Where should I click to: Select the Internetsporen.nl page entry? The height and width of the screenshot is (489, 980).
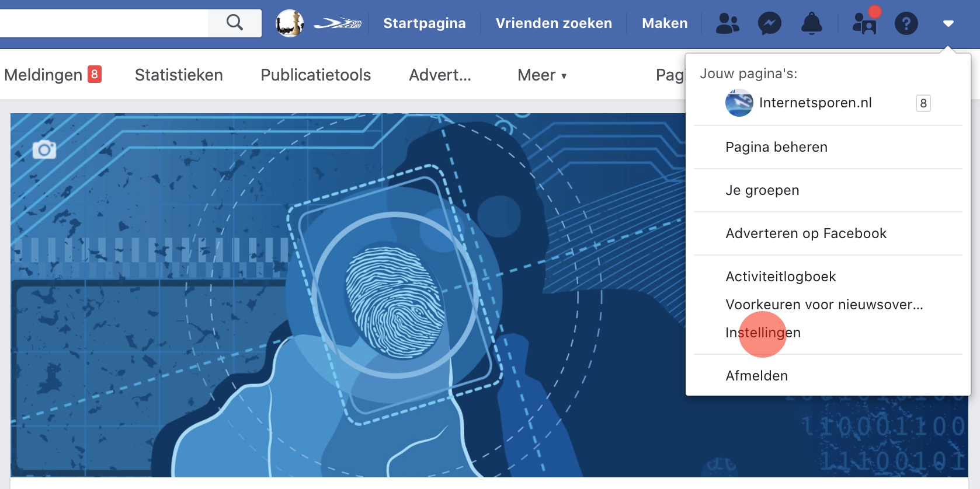coord(815,103)
